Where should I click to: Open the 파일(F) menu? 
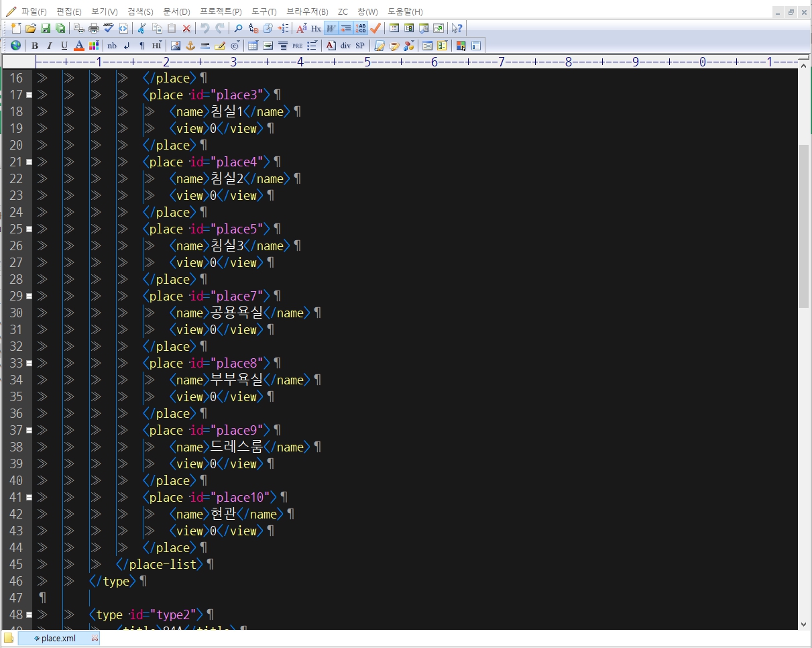[x=34, y=12]
